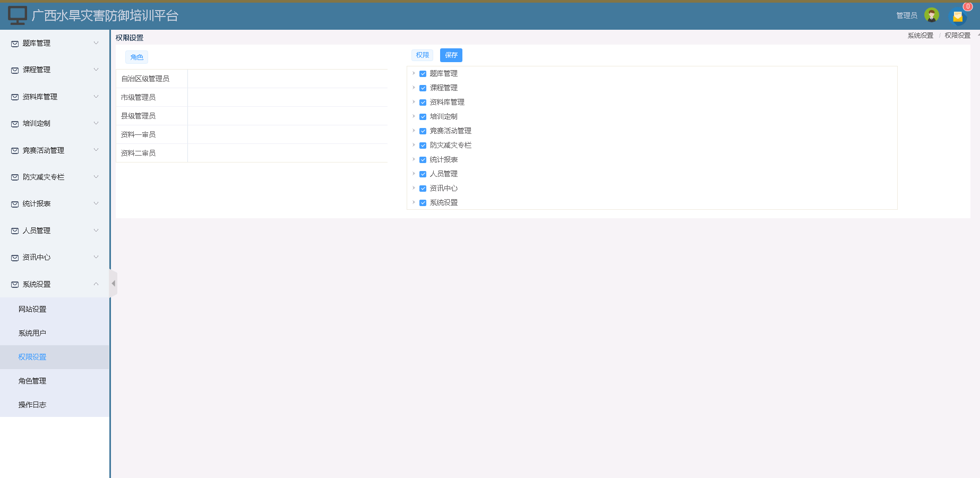Click the monitor logo icon in header
Screen dimensions: 980x478
click(x=18, y=15)
